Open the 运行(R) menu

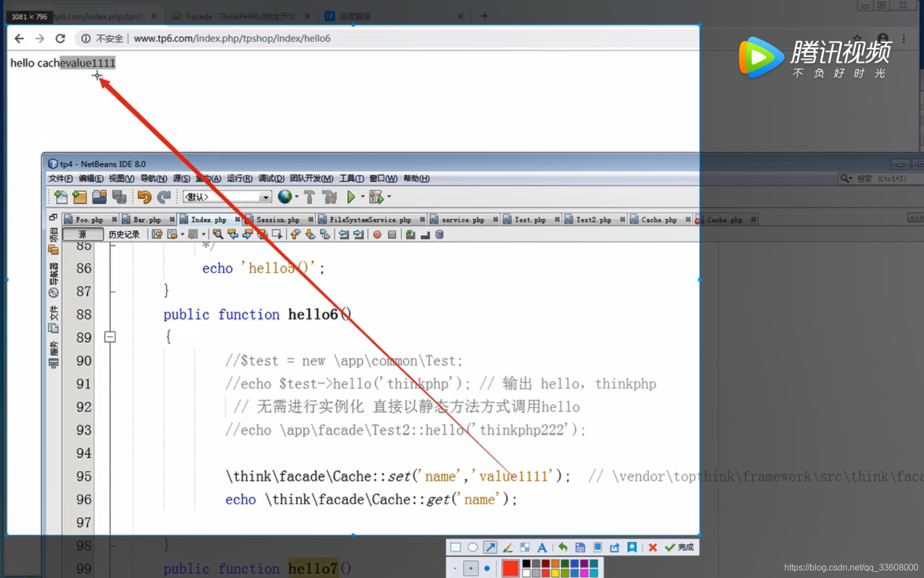pyautogui.click(x=240, y=178)
